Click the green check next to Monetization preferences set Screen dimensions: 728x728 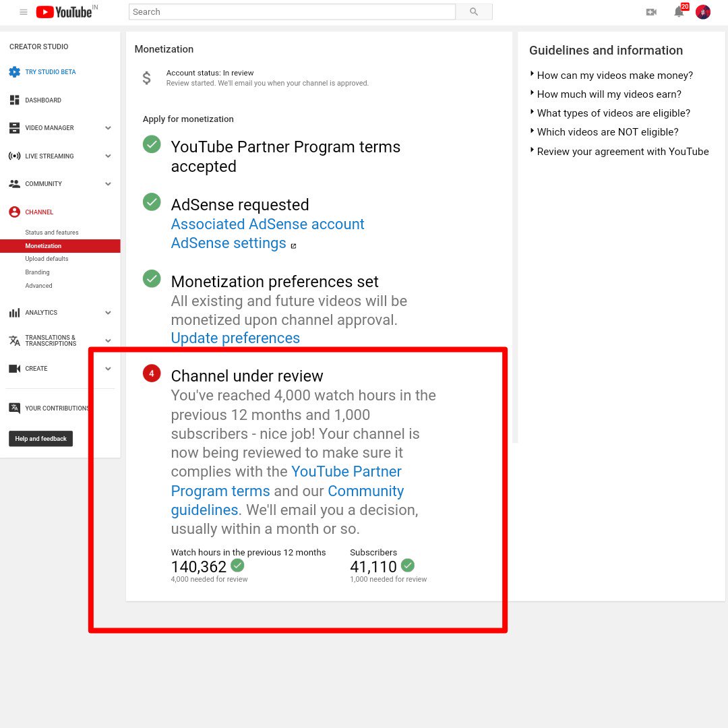pos(152,278)
